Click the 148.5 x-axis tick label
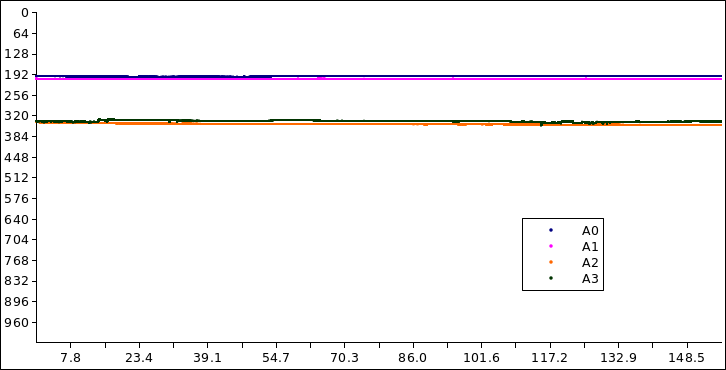This screenshot has width=726, height=370. pos(688,359)
